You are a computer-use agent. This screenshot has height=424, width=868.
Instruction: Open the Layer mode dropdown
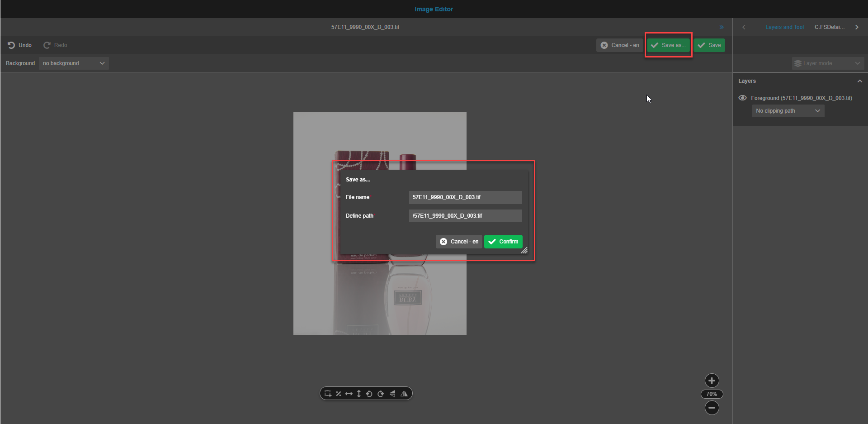click(x=827, y=63)
